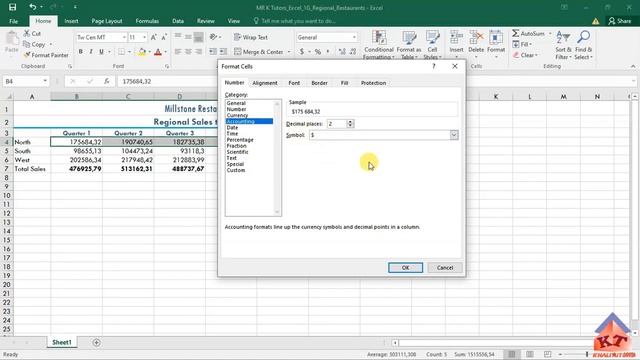Screen dimensions: 640x360
Task: Toggle Bold formatting
Action: pos(80,52)
